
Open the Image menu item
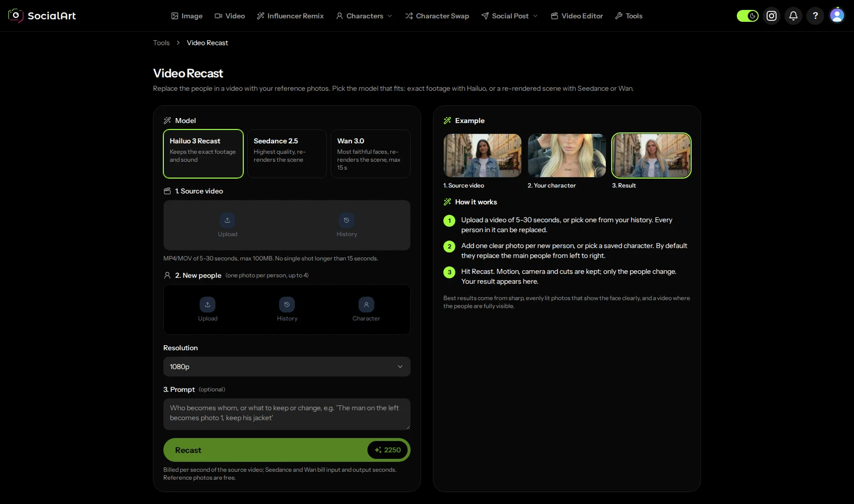tap(187, 16)
